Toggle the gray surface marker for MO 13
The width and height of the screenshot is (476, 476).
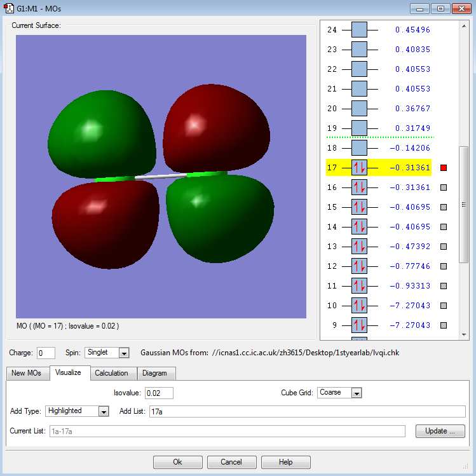pos(444,247)
